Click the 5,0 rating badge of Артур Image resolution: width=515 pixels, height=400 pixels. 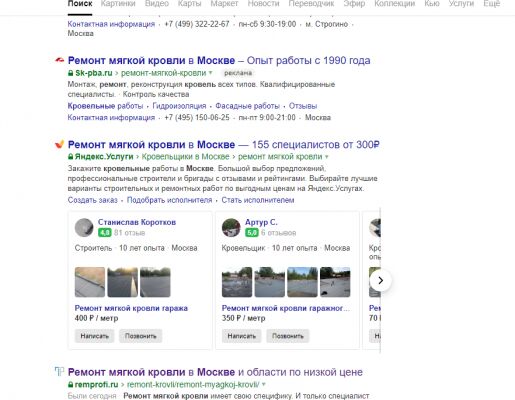[x=252, y=233]
